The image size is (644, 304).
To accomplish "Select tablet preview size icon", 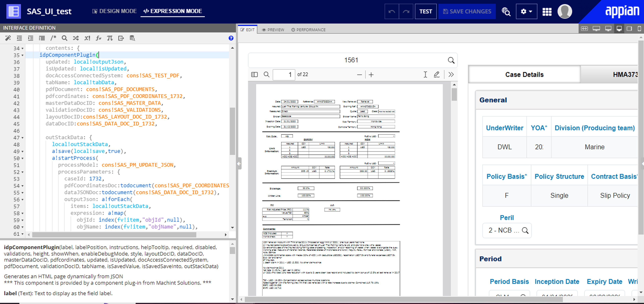I will click(629, 29).
